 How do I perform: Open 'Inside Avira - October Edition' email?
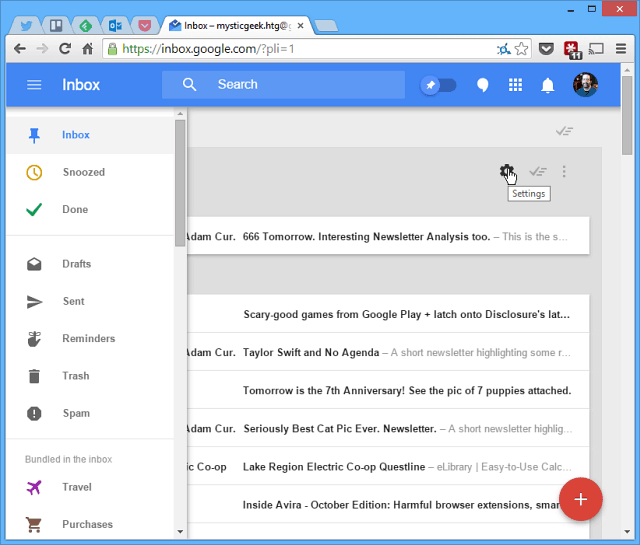(388, 504)
